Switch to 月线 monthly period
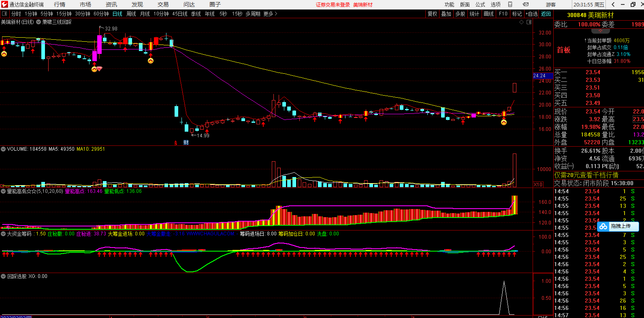Screen dimensions: 644x318 [145, 14]
